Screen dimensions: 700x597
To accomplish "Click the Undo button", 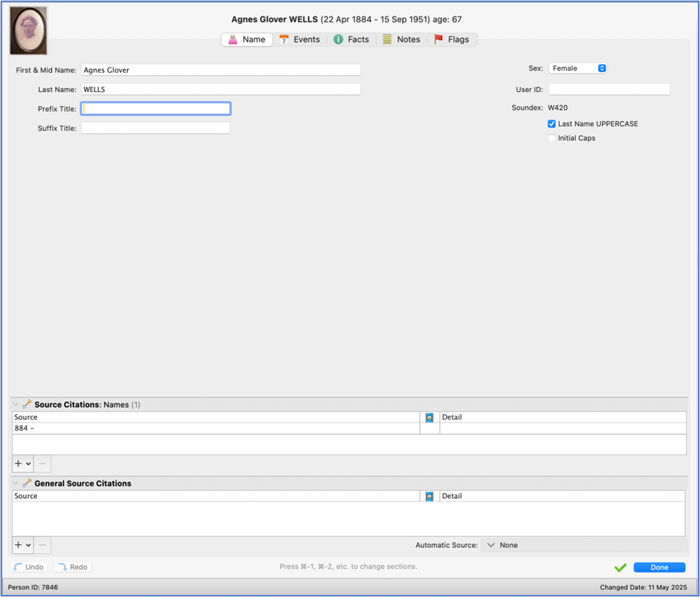I will pos(29,567).
